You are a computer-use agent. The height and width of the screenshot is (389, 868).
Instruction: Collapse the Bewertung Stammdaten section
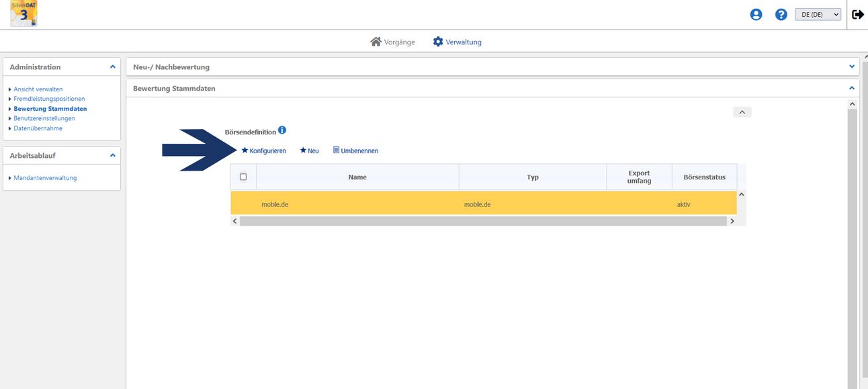click(x=852, y=88)
